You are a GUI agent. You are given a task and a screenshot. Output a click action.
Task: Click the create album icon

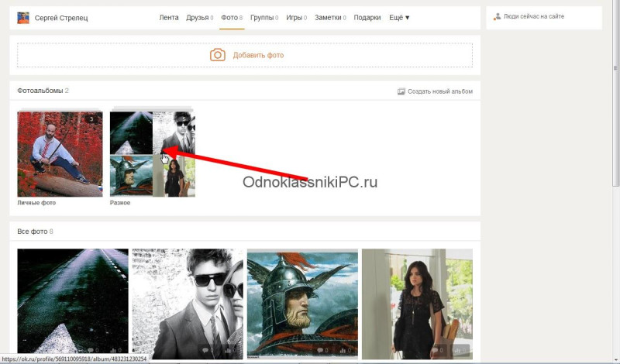(401, 91)
